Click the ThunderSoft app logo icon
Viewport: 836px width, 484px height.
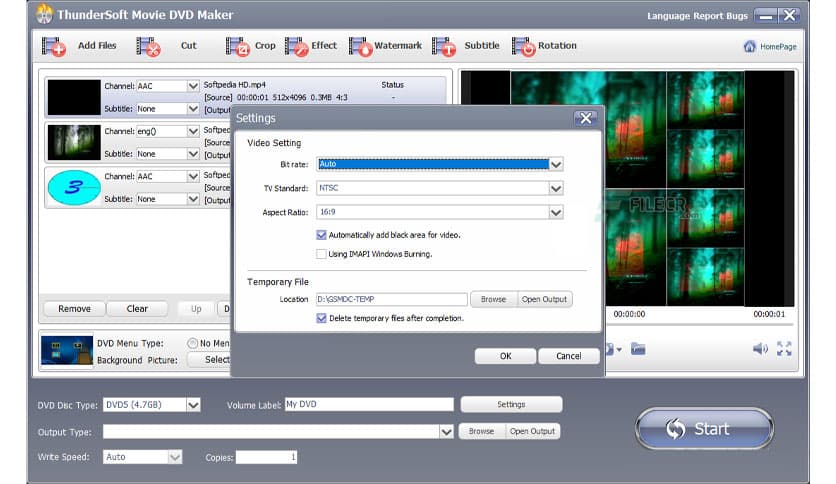point(45,14)
